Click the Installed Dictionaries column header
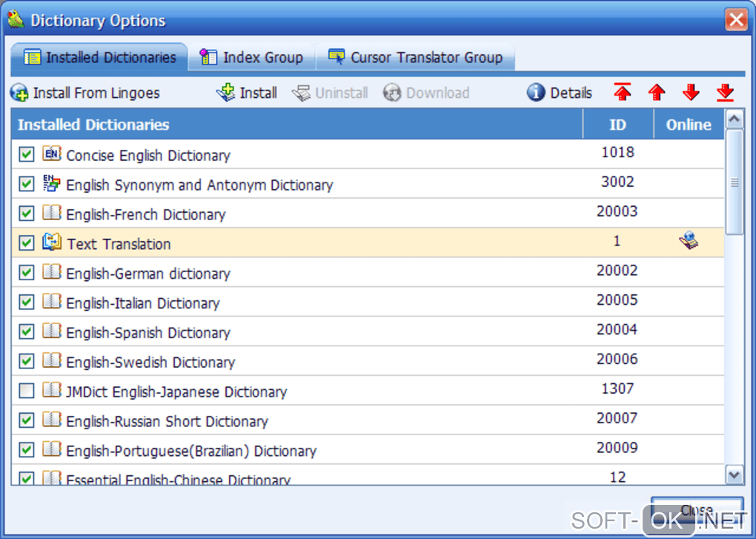Image resolution: width=756 pixels, height=539 pixels. 297,125
